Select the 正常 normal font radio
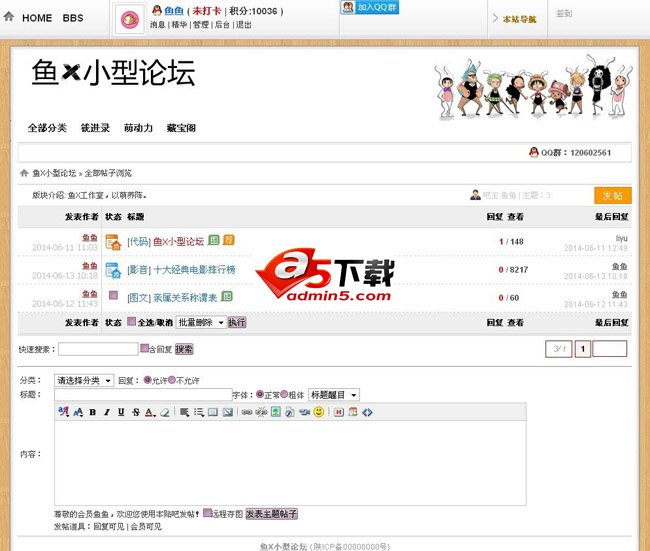650x551 pixels. click(260, 394)
